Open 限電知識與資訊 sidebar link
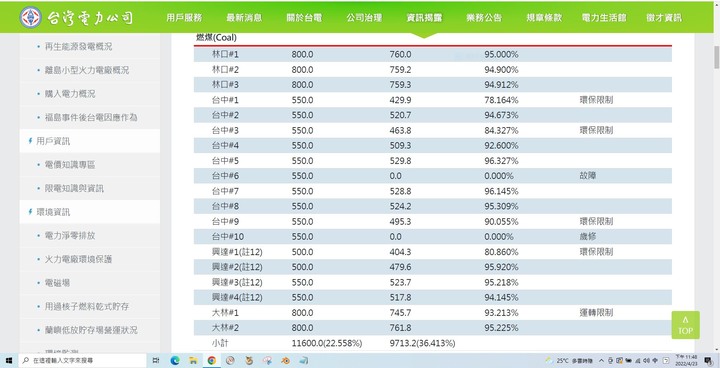 [x=74, y=188]
